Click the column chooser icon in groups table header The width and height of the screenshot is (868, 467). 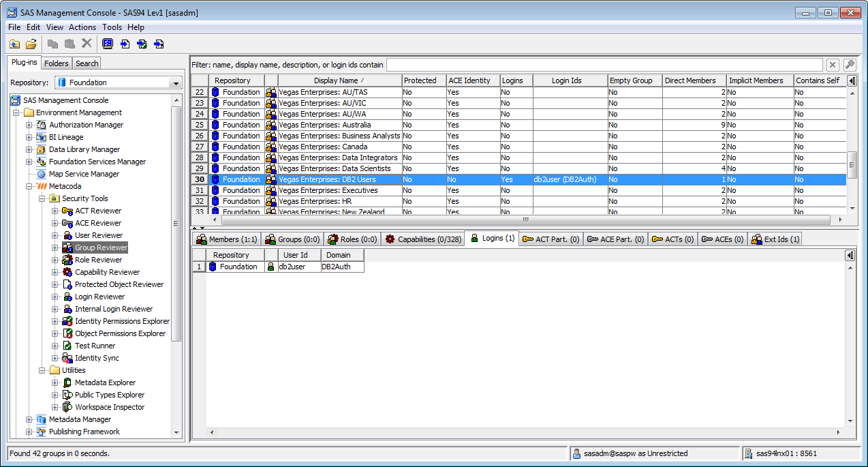click(x=852, y=80)
